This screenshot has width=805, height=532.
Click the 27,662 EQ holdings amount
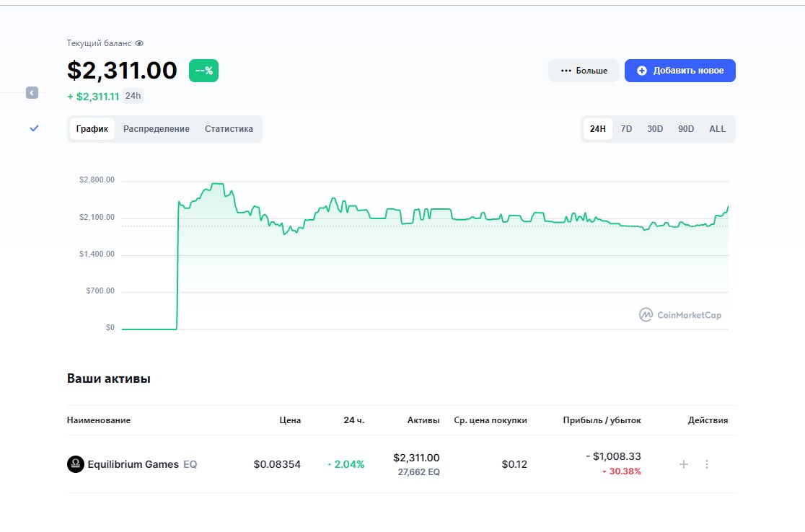coord(419,472)
